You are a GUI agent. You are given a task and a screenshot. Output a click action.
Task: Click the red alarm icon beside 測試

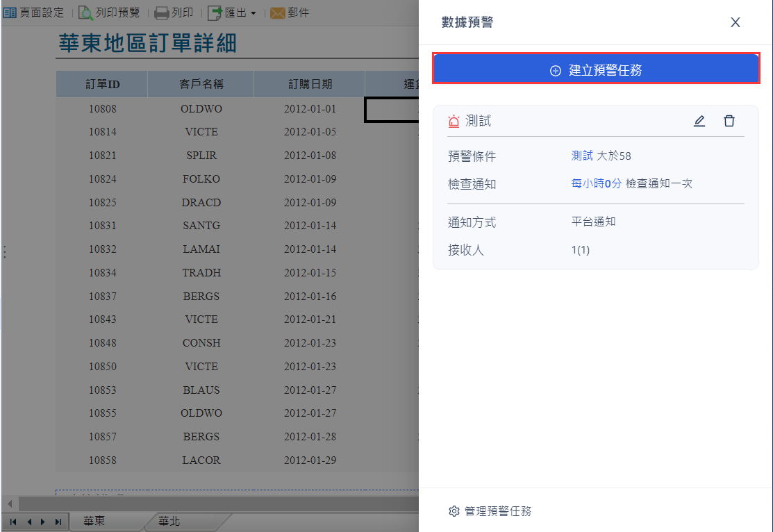click(454, 121)
